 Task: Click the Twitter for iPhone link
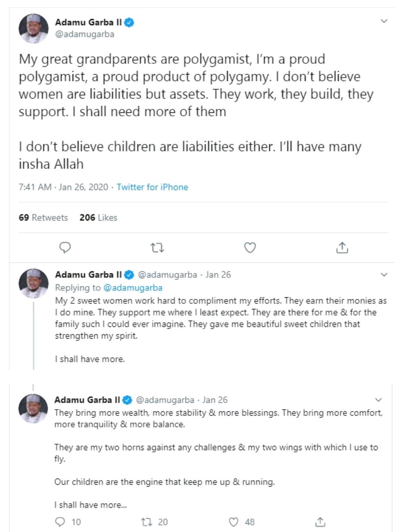[152, 187]
